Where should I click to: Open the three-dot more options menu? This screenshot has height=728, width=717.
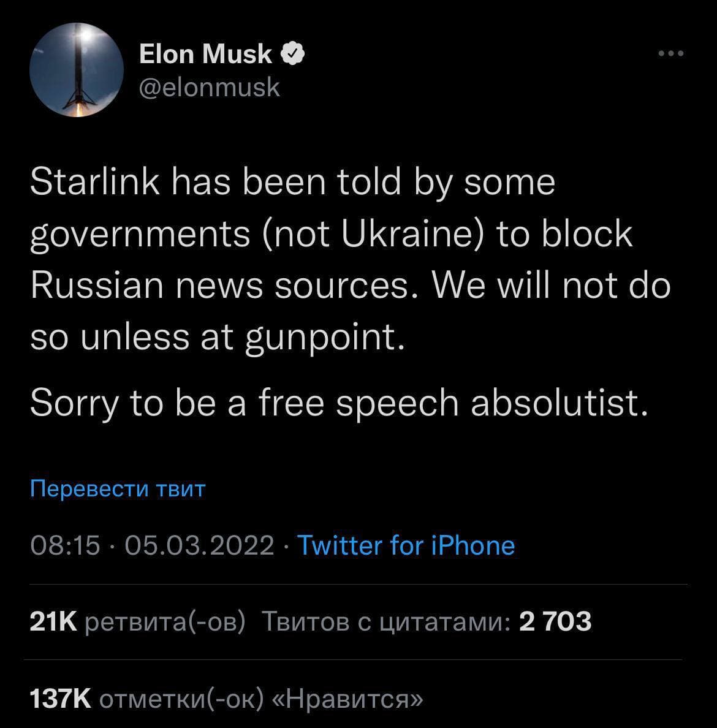coord(670,54)
